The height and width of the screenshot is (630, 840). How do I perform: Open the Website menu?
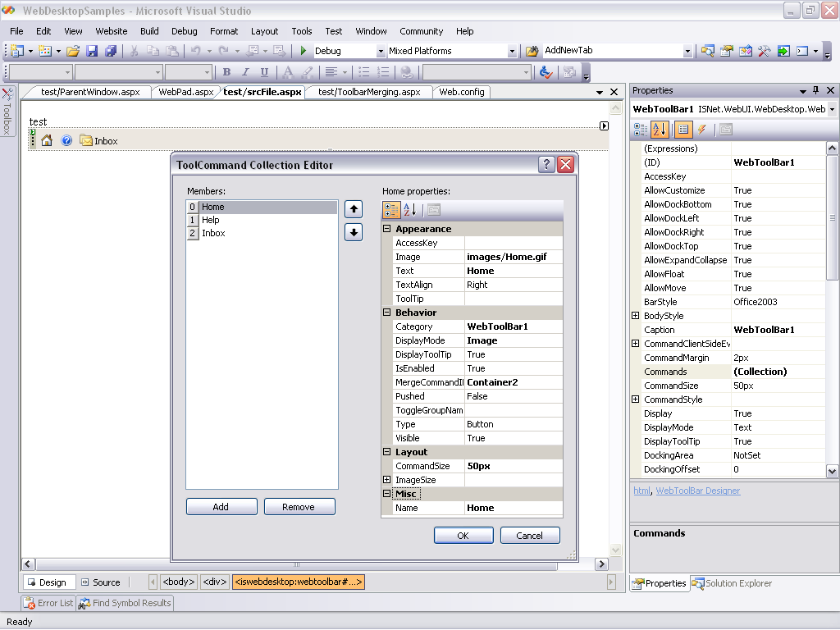pyautogui.click(x=111, y=31)
